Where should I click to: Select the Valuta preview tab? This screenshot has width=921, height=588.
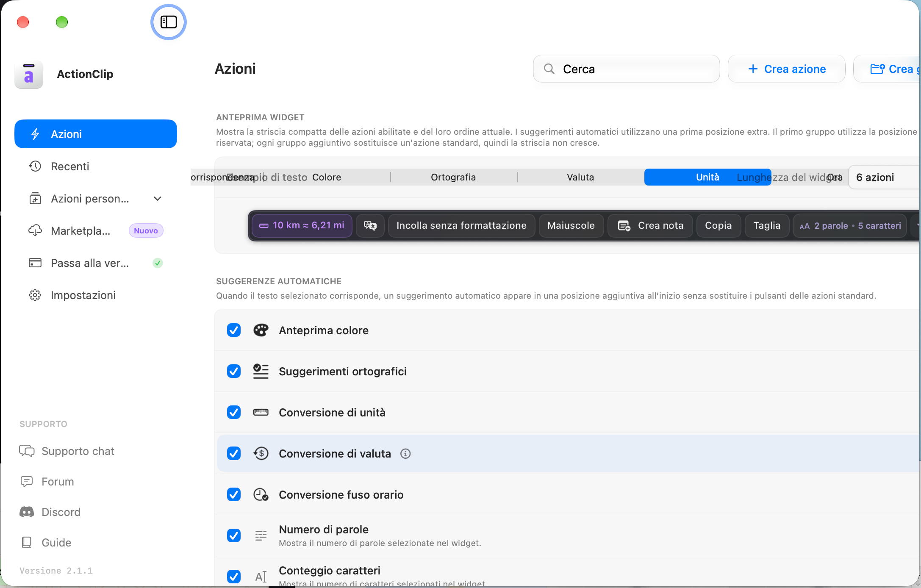point(580,177)
